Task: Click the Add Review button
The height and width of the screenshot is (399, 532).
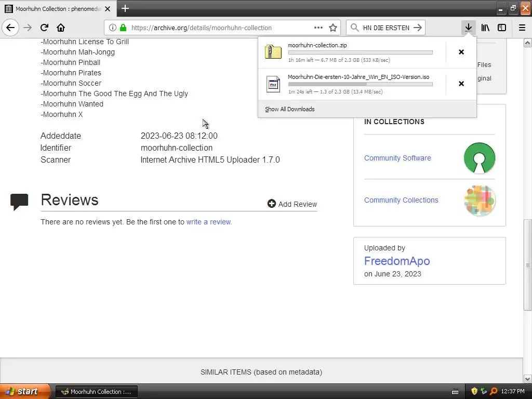Action: [x=292, y=204]
